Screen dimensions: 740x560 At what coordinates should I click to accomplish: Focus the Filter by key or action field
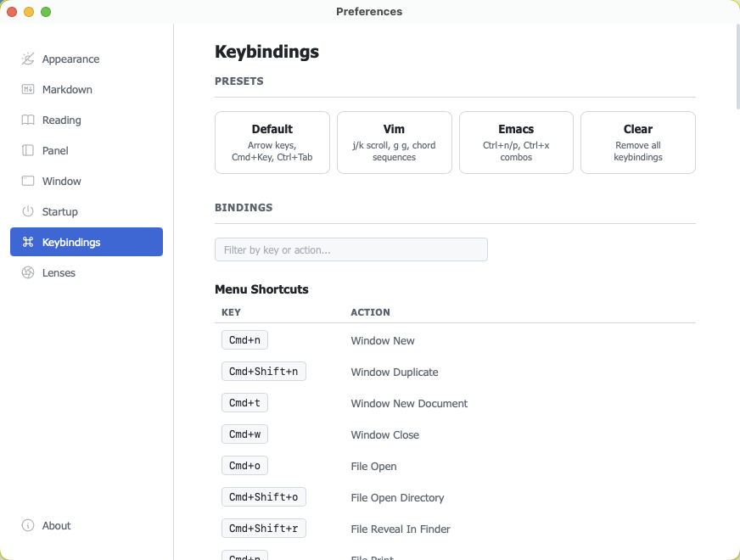click(x=351, y=249)
